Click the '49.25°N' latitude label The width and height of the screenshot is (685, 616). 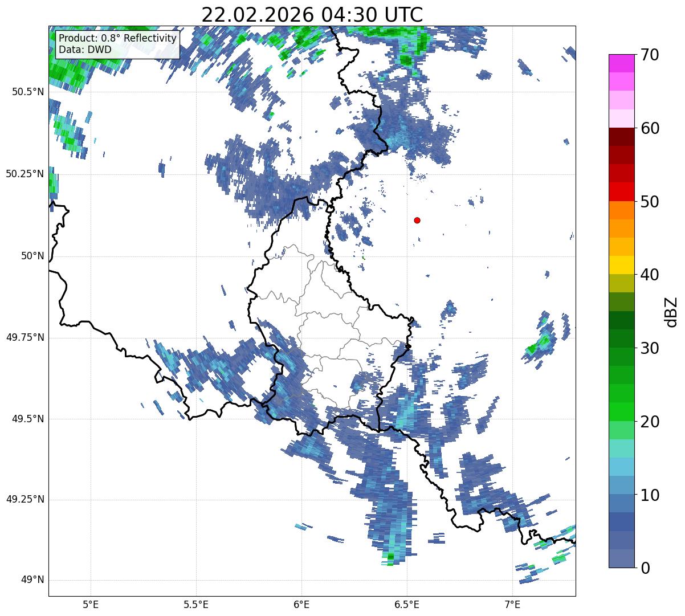click(25, 499)
